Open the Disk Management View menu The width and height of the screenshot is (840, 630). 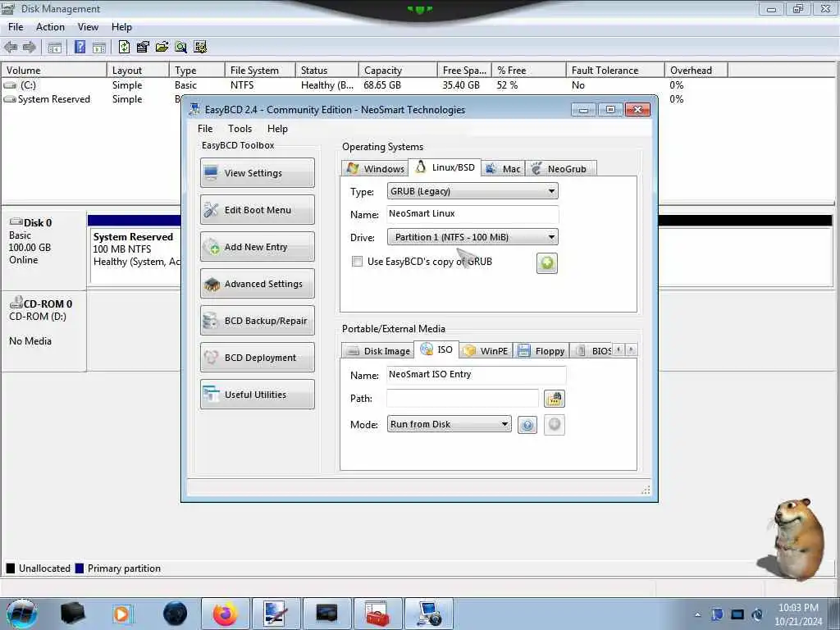[x=88, y=27]
